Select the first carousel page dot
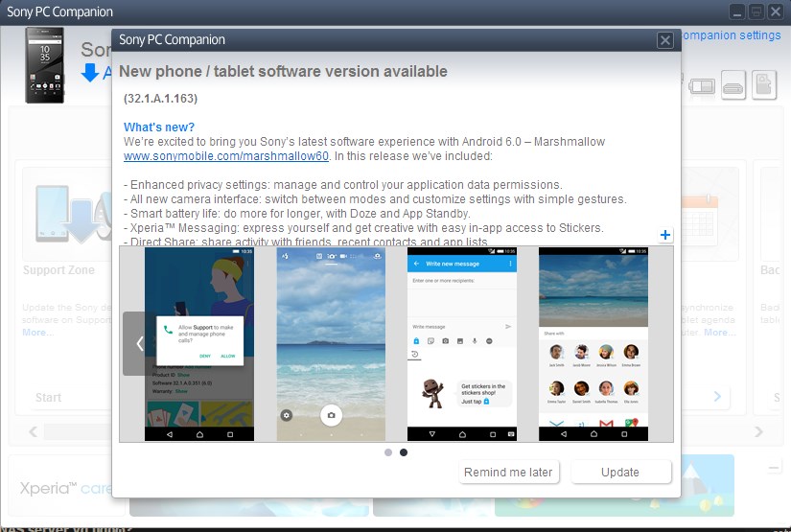 point(387,451)
